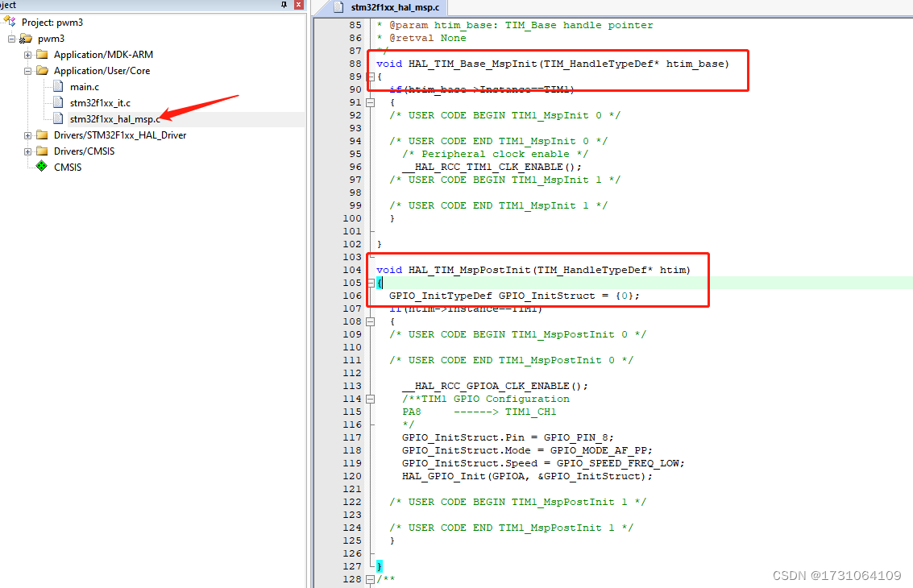The image size is (913, 588).
Task: Click the pwm3 target folder icon
Action: coord(27,38)
